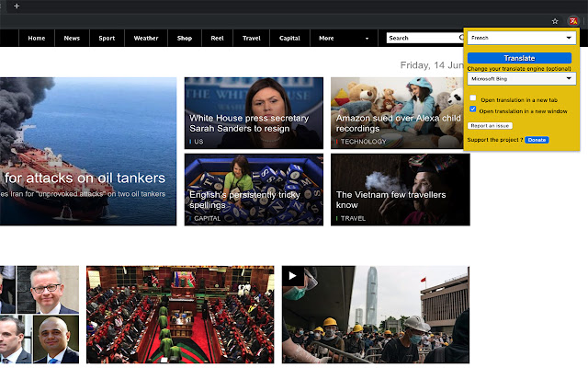Image resolution: width=588 pixels, height=368 pixels.
Task: Click the TECHNOLOGY category label
Action: tap(363, 142)
